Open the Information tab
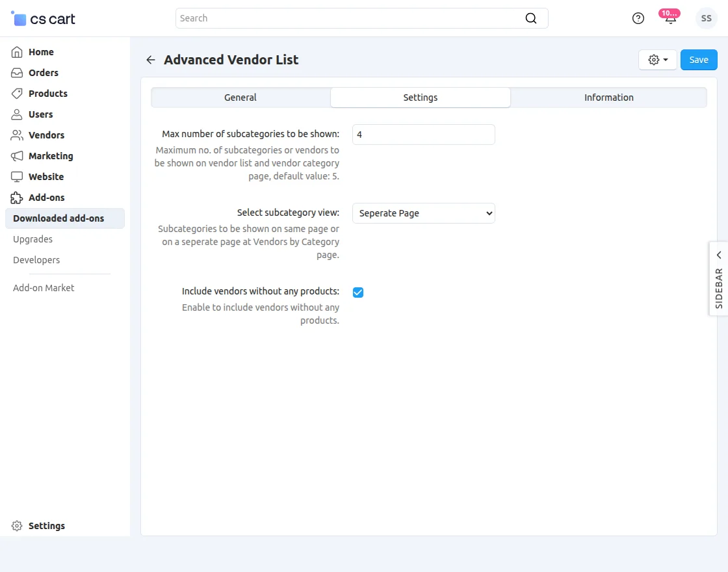The image size is (728, 572). pos(608,97)
